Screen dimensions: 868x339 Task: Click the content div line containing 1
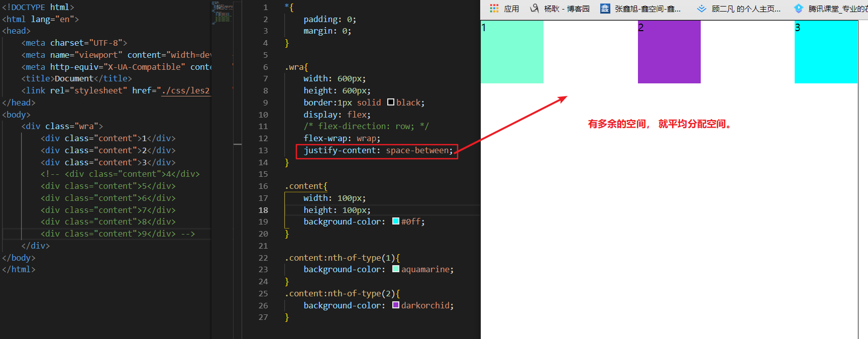click(108, 138)
